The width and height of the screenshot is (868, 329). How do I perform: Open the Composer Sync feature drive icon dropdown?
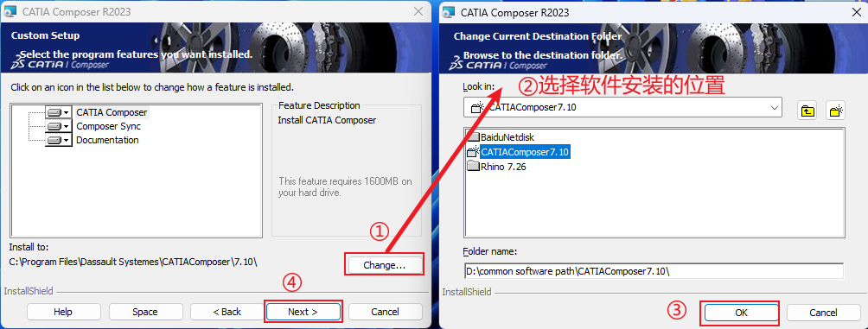pyautogui.click(x=59, y=126)
